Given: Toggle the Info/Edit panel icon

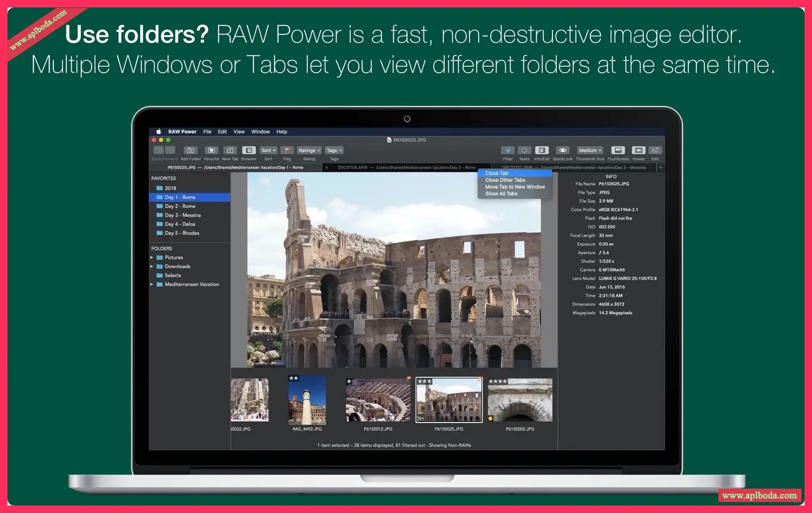Looking at the screenshot, I should point(541,150).
